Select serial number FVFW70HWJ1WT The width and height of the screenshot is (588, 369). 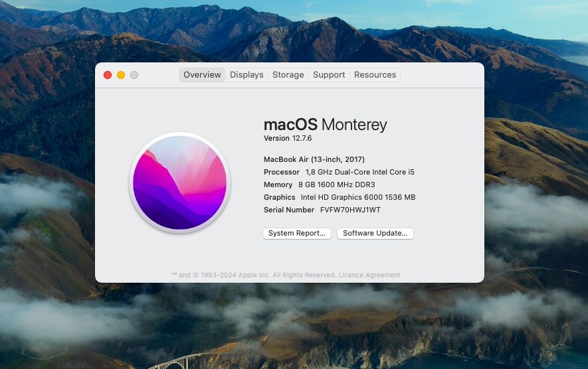[x=350, y=210]
